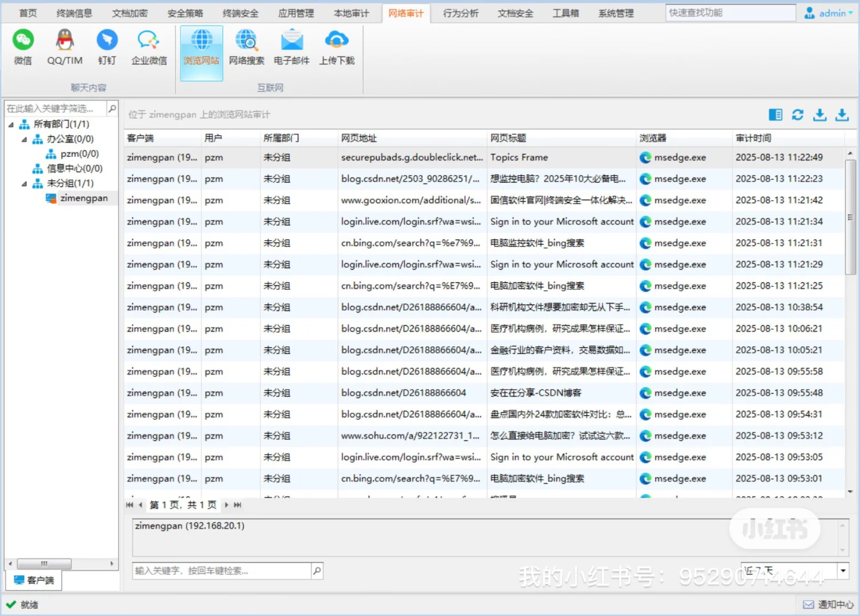Open the 上传下载 audit
This screenshot has height=616, width=860.
337,47
